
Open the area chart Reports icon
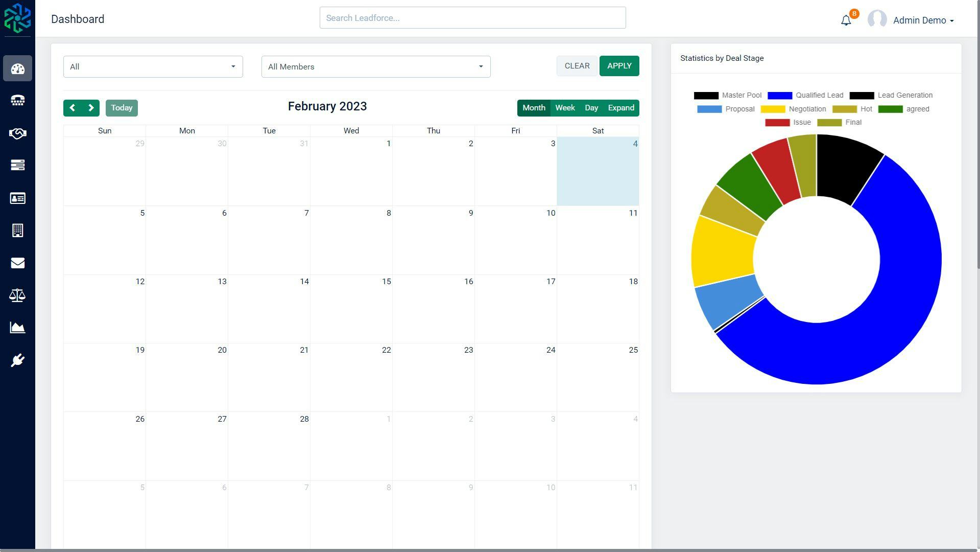(17, 328)
